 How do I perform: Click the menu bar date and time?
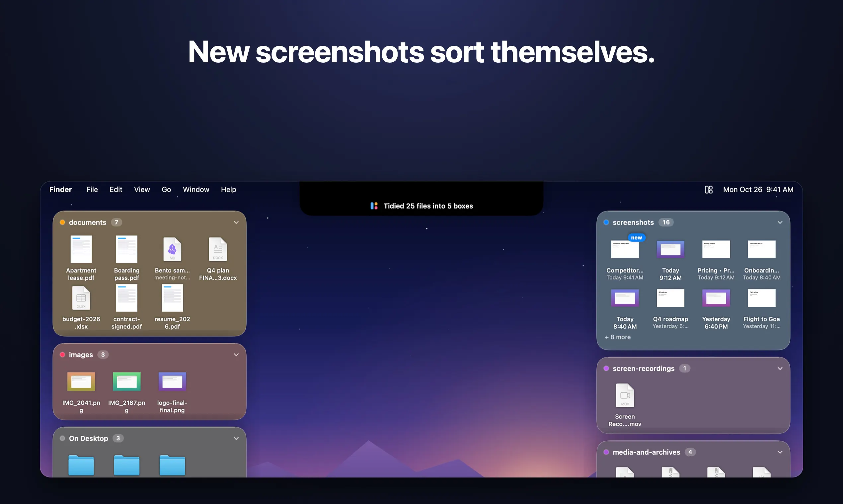click(758, 190)
